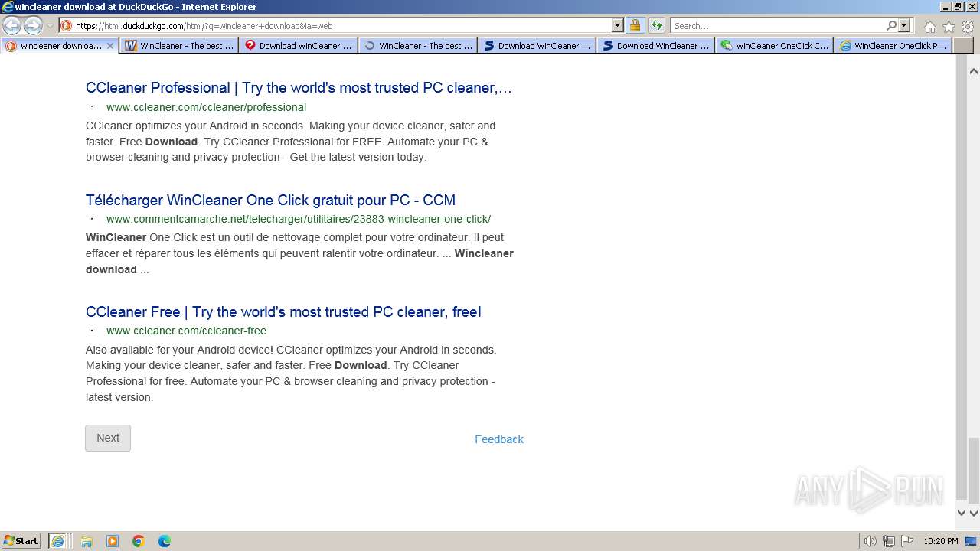Click the Feedback link

tap(499, 439)
